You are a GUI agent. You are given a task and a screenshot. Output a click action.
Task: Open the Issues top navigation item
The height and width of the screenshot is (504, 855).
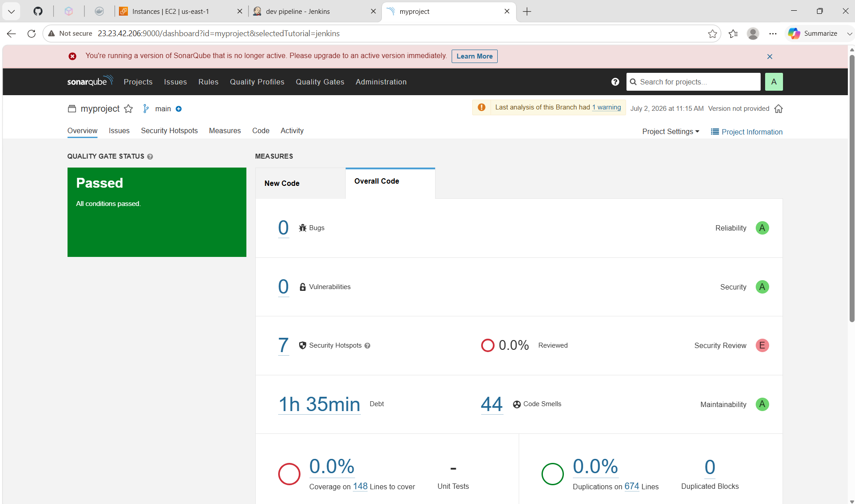(x=175, y=82)
